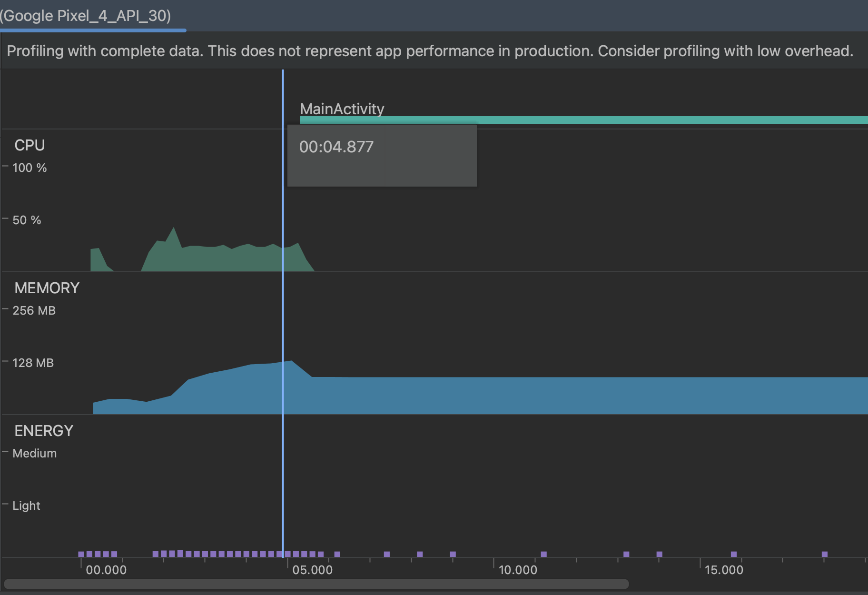Screen dimensions: 868x595
Task: Click the 256 MB memory axis label
Action: (x=34, y=310)
